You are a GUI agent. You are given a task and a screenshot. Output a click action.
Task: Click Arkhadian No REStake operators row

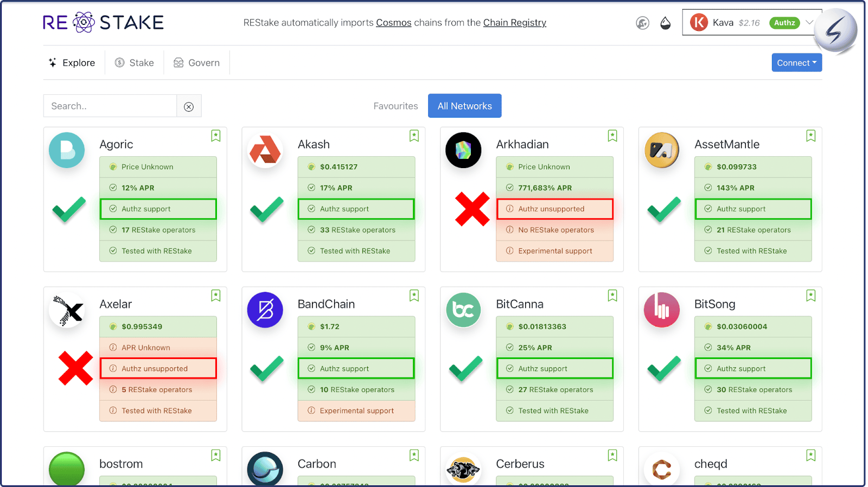click(554, 230)
